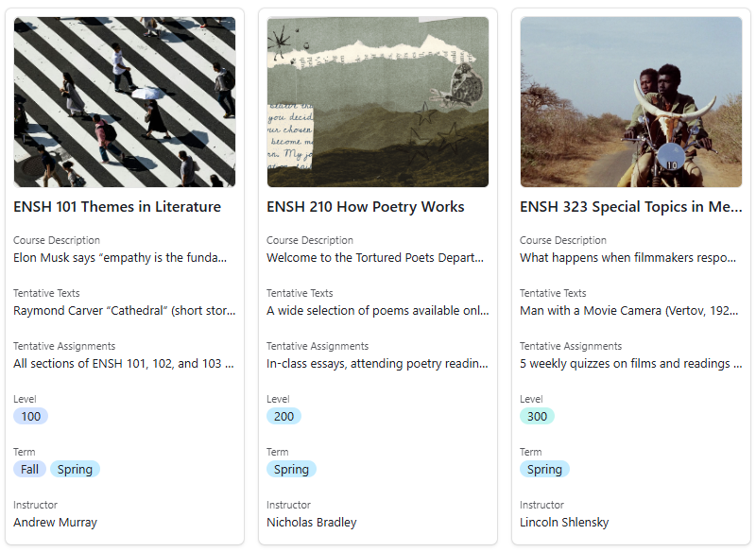Viewport: 756px width, 552px height.
Task: Click the Spring term tag on ENSH 323
Action: coord(544,469)
